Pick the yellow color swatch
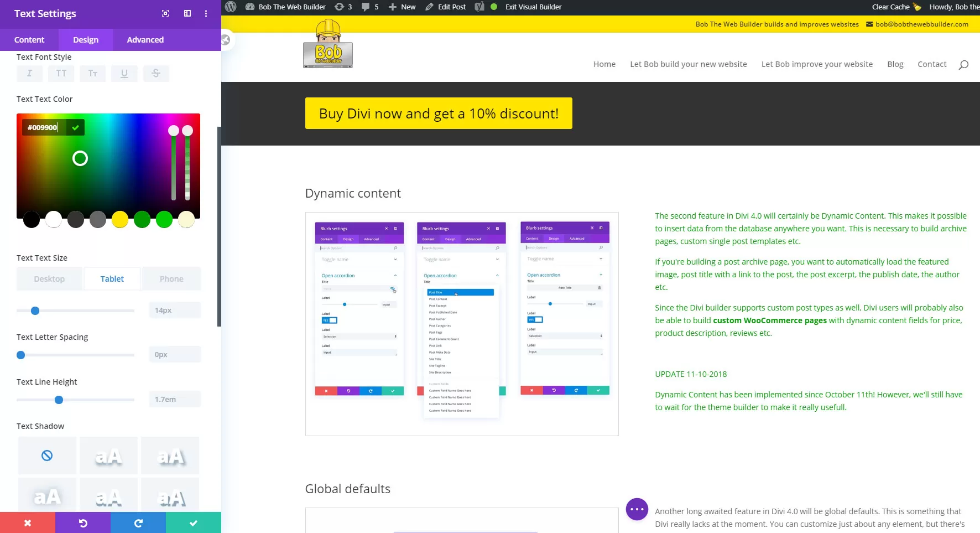 [x=120, y=219]
